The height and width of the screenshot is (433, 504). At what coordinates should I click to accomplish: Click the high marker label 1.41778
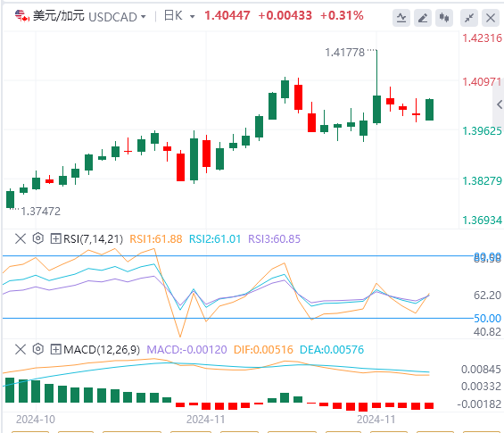tap(345, 53)
